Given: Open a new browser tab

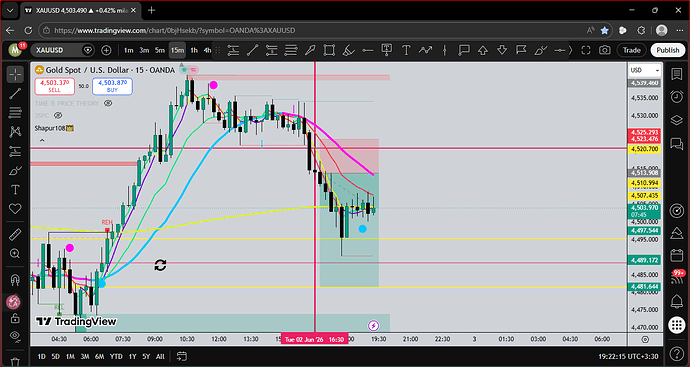Looking at the screenshot, I should coord(151,10).
